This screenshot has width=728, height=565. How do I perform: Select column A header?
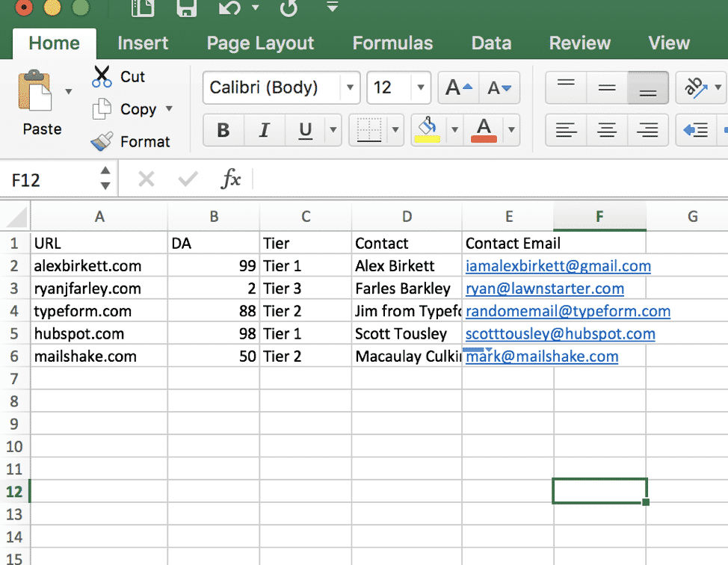pos(99,216)
